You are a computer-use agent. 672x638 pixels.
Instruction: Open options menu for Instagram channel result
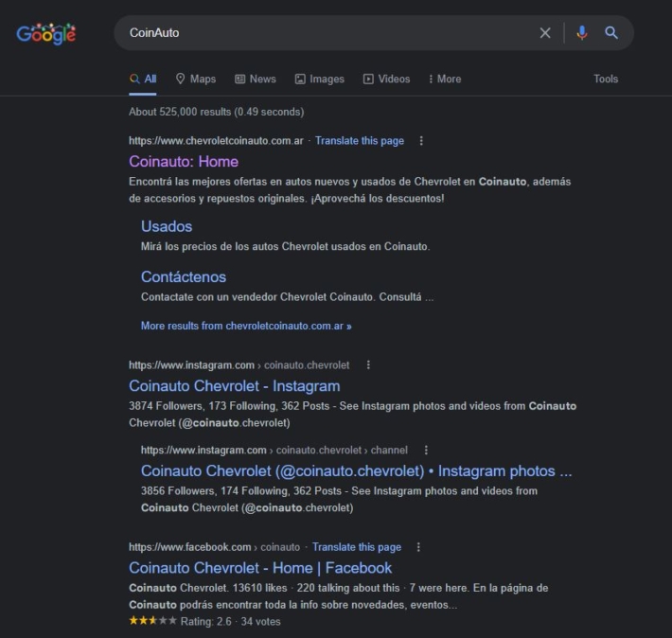[426, 450]
